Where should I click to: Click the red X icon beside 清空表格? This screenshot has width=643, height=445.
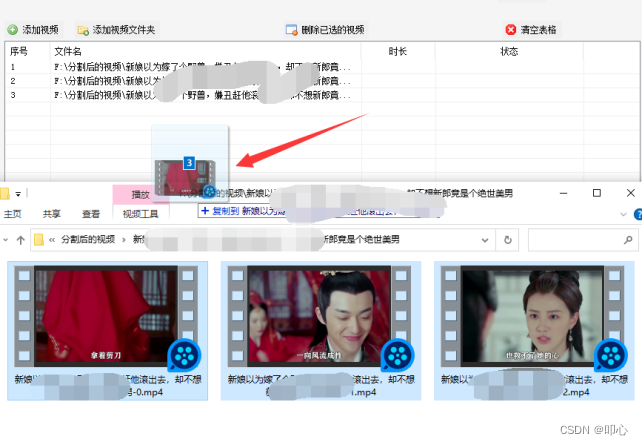click(511, 30)
